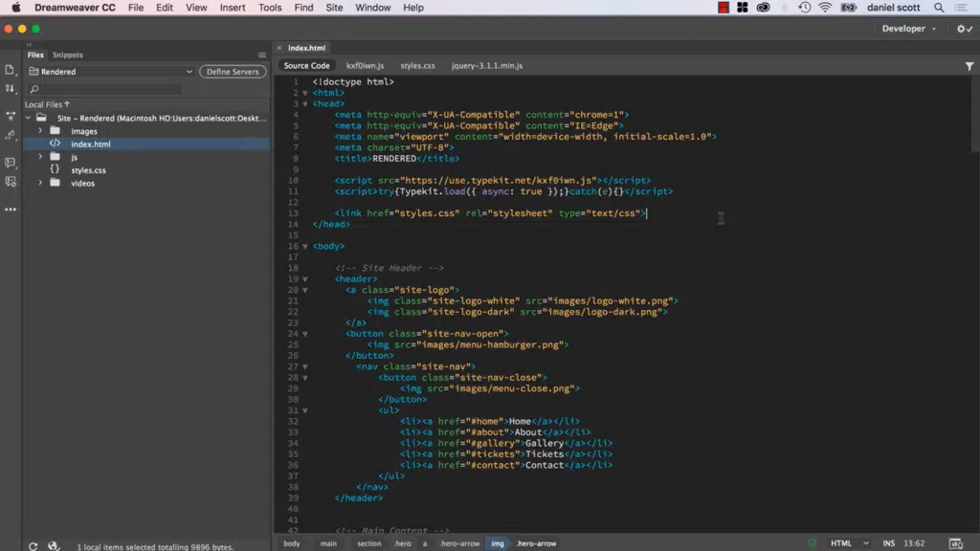Open the Notification Center list icon
The image size is (980, 551).
(x=961, y=8)
